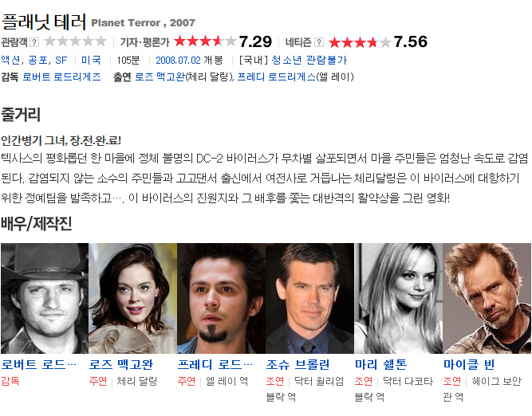Open cast link 프레디 로드리게스 in header
Screen dimensions: 532x416
coord(276,77)
